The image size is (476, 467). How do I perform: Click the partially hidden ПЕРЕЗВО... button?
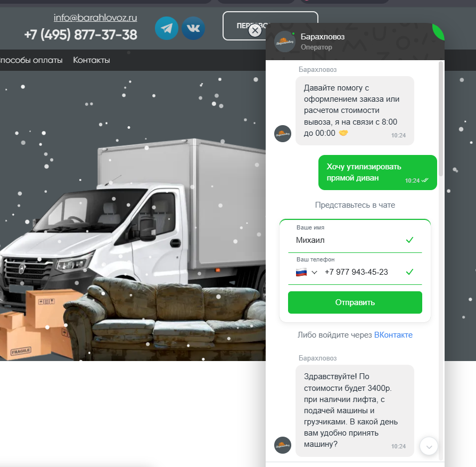pyautogui.click(x=244, y=26)
